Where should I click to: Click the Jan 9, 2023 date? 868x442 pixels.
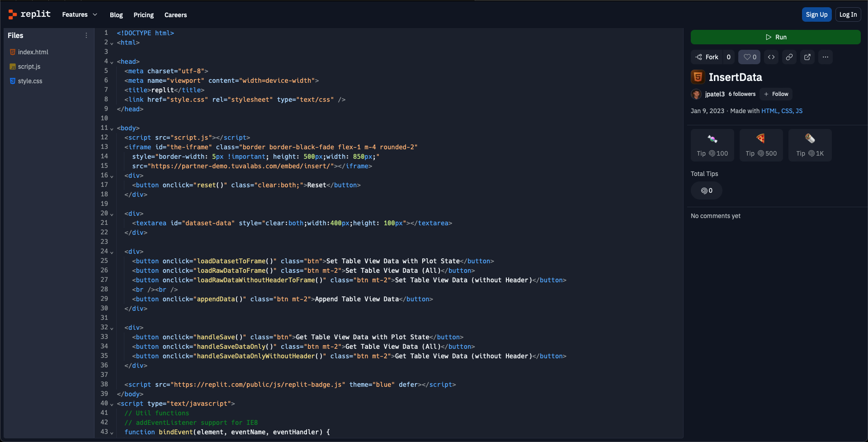pyautogui.click(x=708, y=111)
